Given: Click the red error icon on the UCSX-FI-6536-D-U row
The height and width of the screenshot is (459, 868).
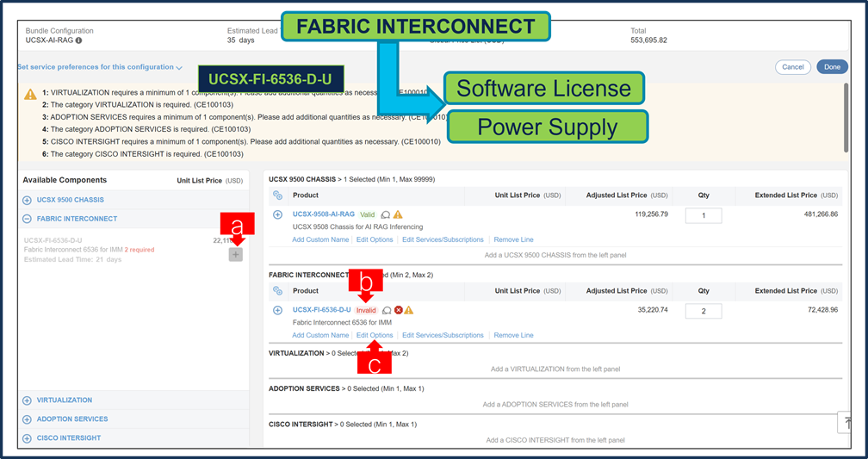Looking at the screenshot, I should point(398,310).
